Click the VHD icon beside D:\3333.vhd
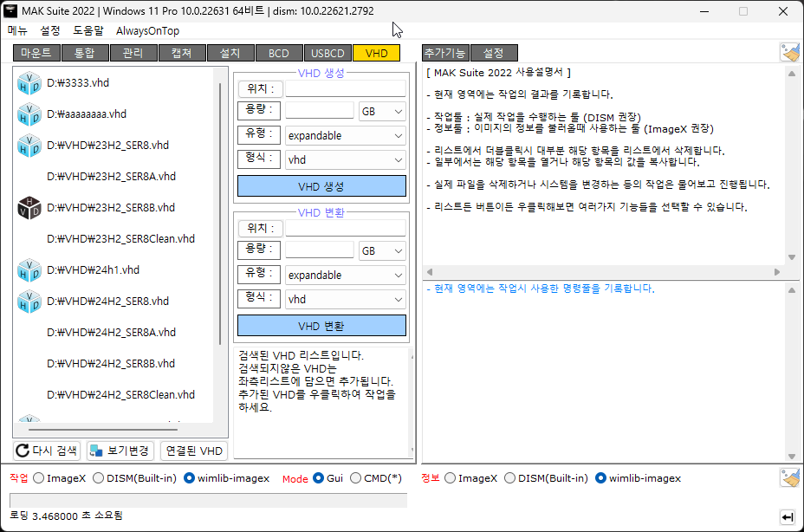This screenshot has height=532, width=804. 29,83
